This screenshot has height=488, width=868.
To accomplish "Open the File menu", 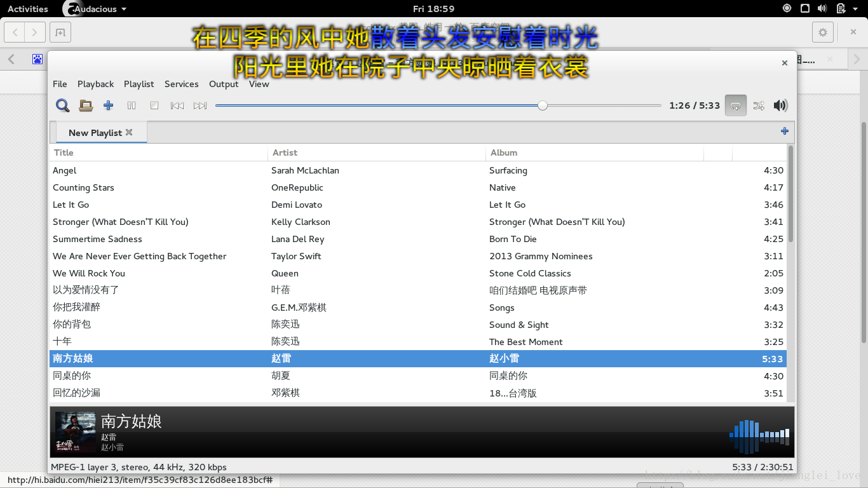I will coord(60,84).
